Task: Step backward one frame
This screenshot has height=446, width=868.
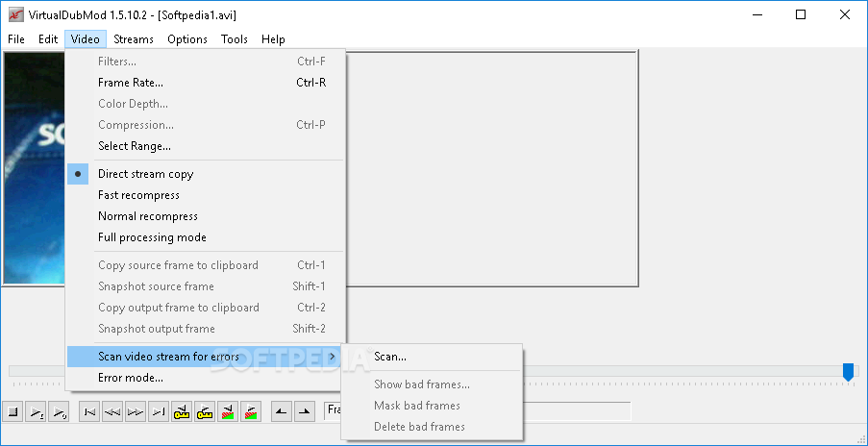Action: coord(112,411)
